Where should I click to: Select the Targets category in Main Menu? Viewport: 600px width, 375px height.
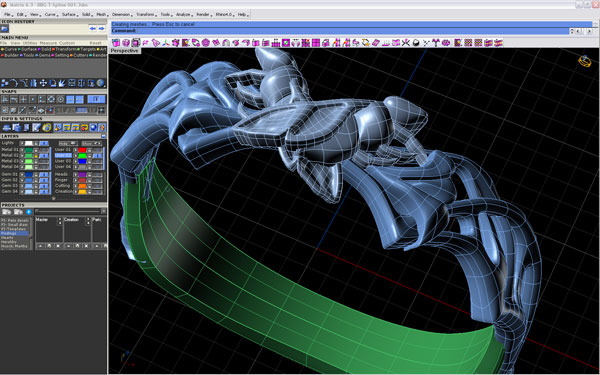coord(87,49)
